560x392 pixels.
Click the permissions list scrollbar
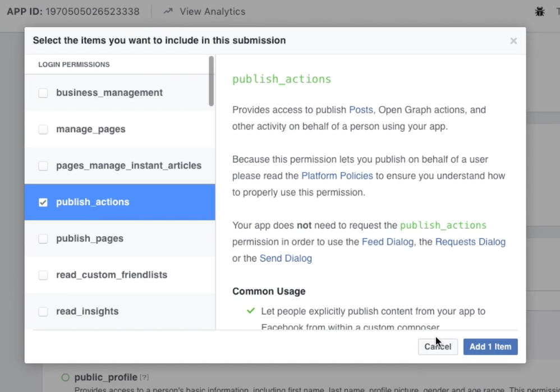pyautogui.click(x=212, y=81)
